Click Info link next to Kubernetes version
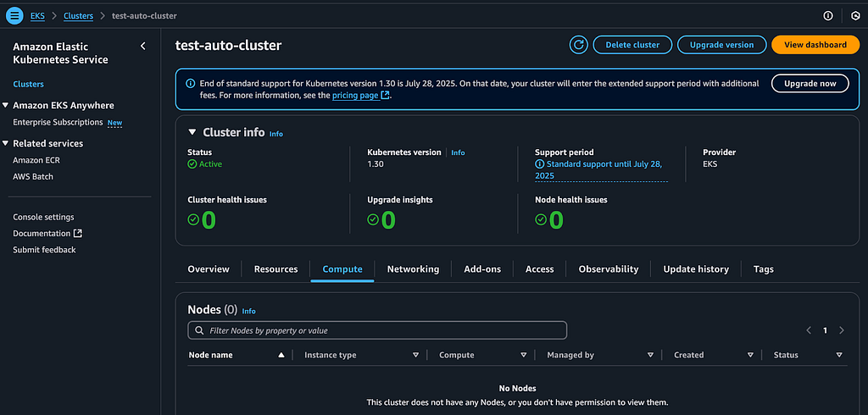The height and width of the screenshot is (415, 868). (458, 152)
